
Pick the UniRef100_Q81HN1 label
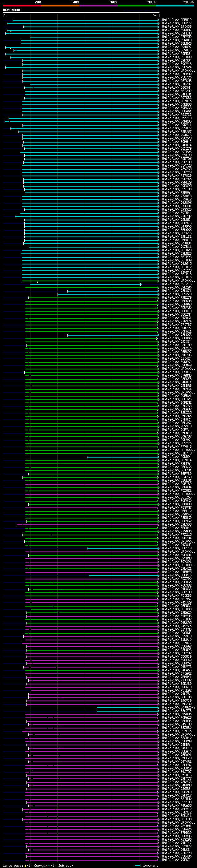(x=176, y=826)
